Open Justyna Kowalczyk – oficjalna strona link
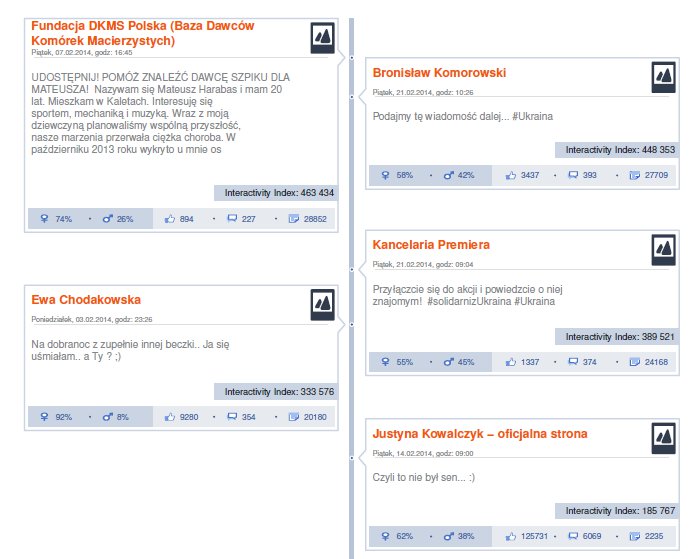 [480, 434]
